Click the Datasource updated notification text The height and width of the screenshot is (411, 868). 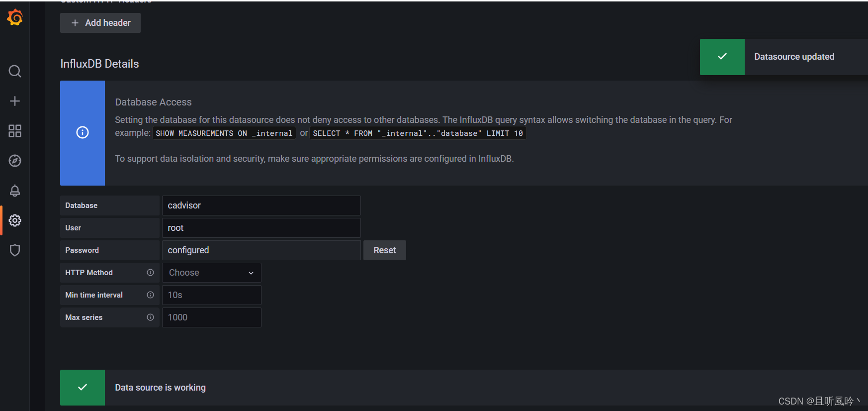[794, 57]
